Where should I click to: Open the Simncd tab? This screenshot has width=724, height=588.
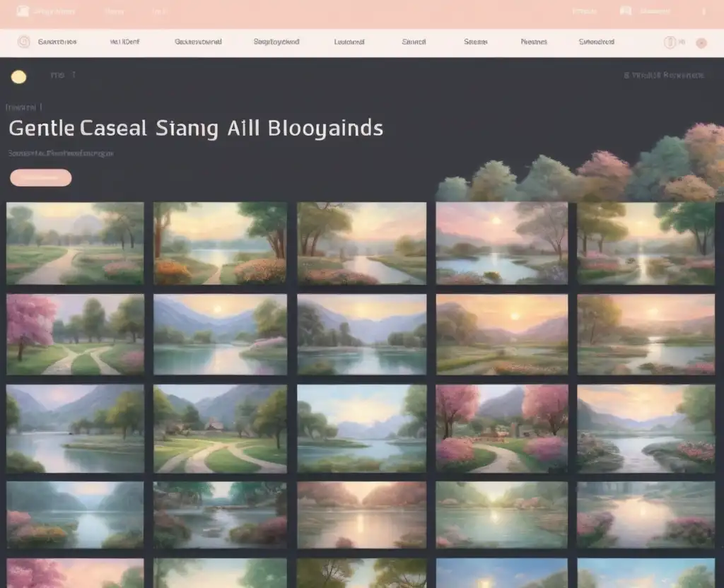click(414, 42)
